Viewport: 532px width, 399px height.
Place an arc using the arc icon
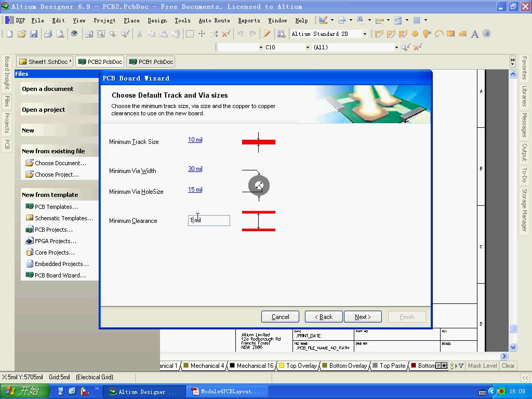click(x=438, y=34)
